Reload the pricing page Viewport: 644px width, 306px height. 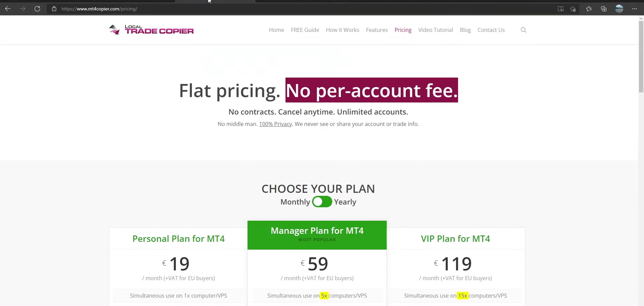coord(37,9)
